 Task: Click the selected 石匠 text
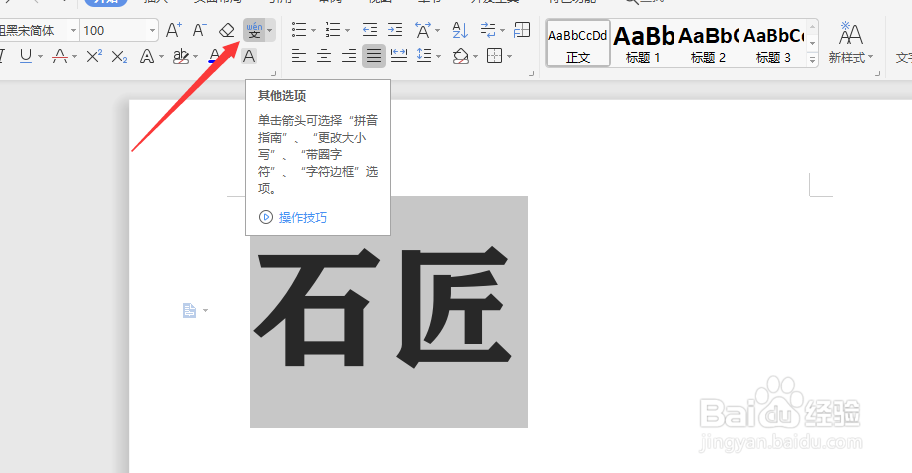(384, 307)
